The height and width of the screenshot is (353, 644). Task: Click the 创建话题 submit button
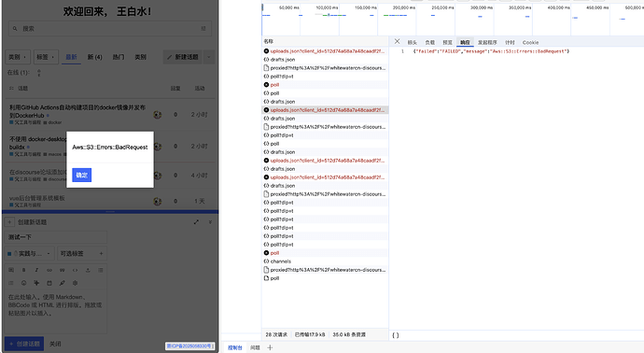(24, 344)
